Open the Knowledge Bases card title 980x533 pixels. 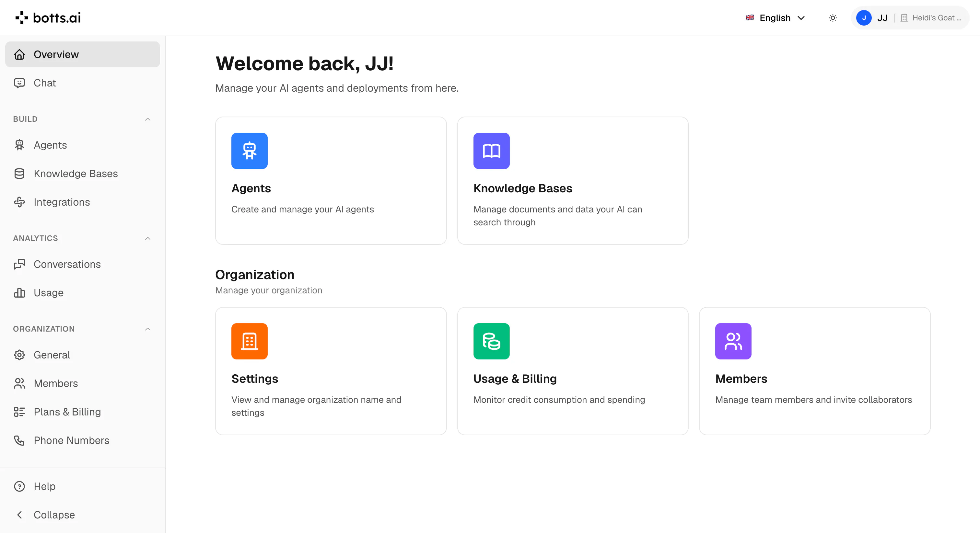523,188
